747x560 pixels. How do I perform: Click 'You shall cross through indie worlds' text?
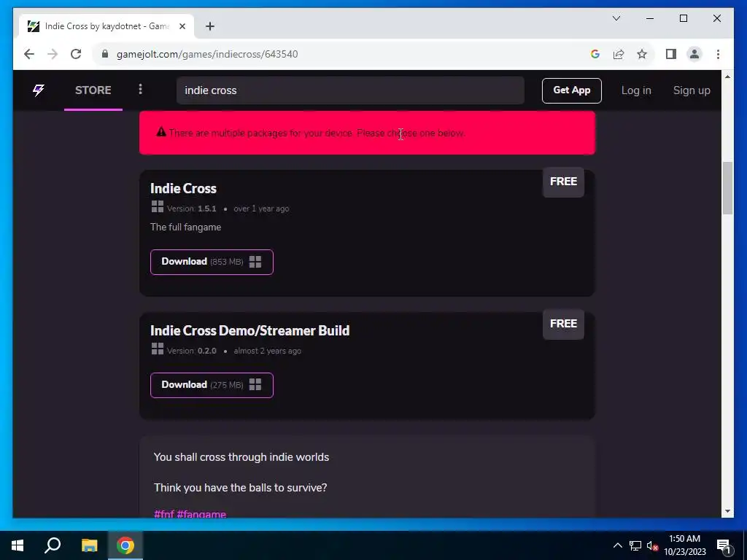[x=241, y=457]
